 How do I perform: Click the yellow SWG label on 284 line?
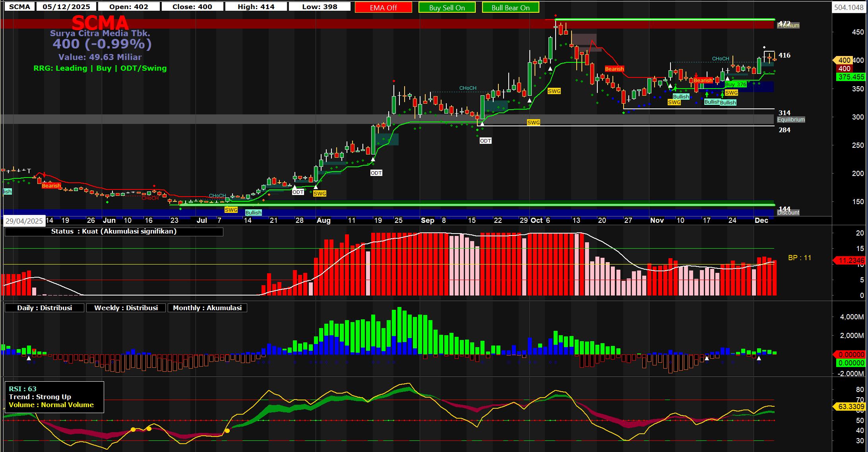click(x=533, y=122)
